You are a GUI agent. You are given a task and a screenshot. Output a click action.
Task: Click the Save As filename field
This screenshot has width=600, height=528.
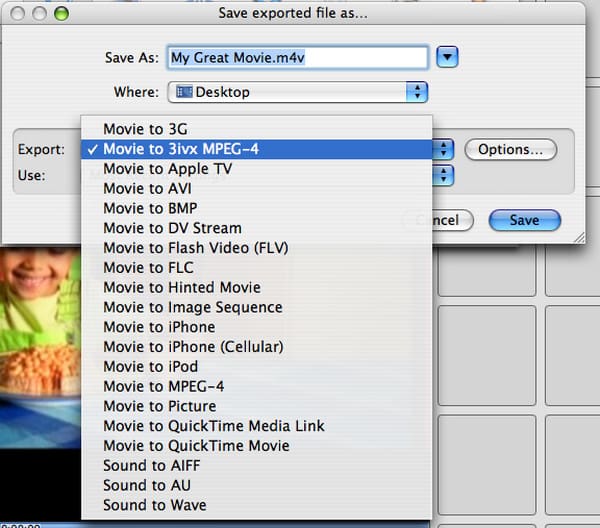[297, 58]
